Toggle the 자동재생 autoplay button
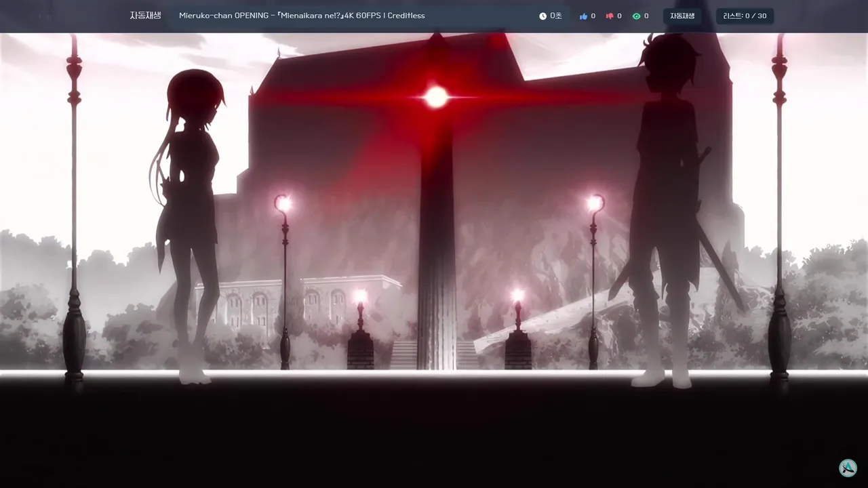Viewport: 868px width, 488px height. (x=682, y=16)
